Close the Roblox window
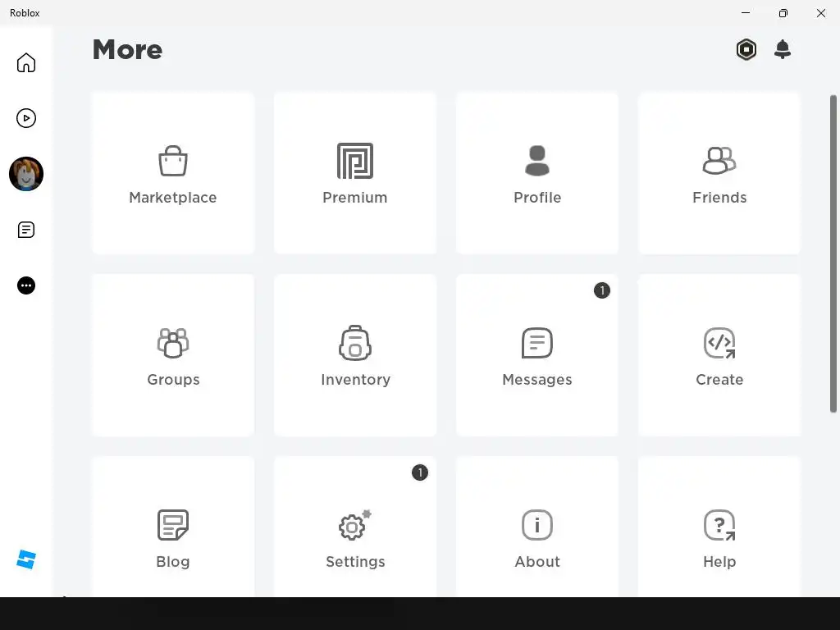The image size is (840, 630). click(820, 13)
